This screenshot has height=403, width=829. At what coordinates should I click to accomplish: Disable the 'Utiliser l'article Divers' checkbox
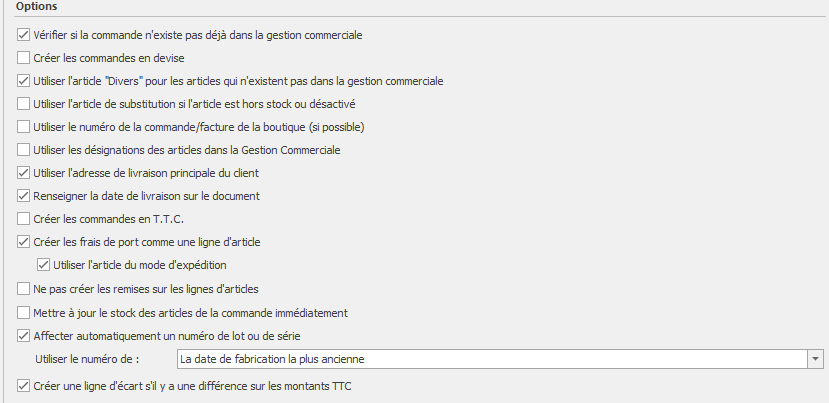[24, 81]
